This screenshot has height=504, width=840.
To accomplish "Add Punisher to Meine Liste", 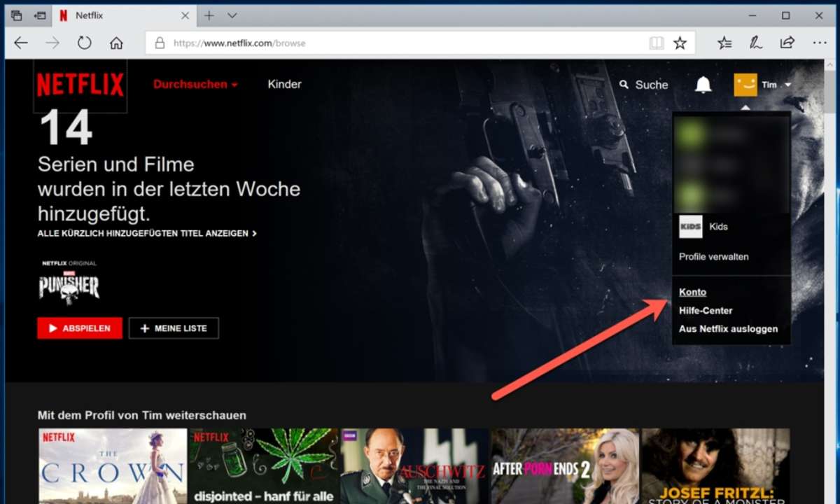I will (174, 328).
